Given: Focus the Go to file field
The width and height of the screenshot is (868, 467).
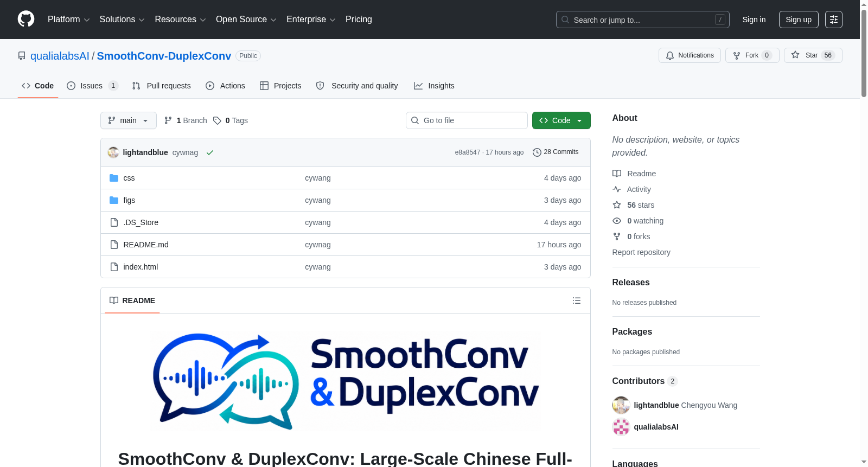Looking at the screenshot, I should tap(467, 120).
